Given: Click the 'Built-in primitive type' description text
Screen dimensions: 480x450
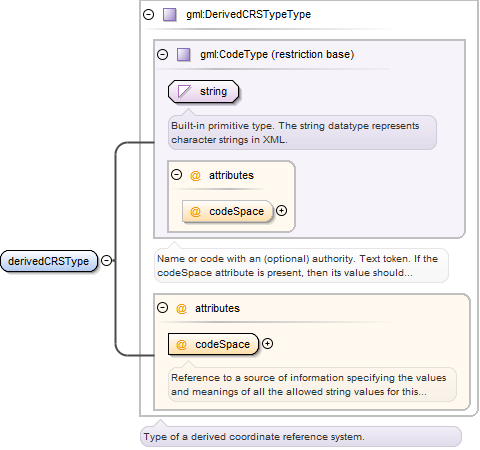Looking at the screenshot, I should [x=295, y=132].
